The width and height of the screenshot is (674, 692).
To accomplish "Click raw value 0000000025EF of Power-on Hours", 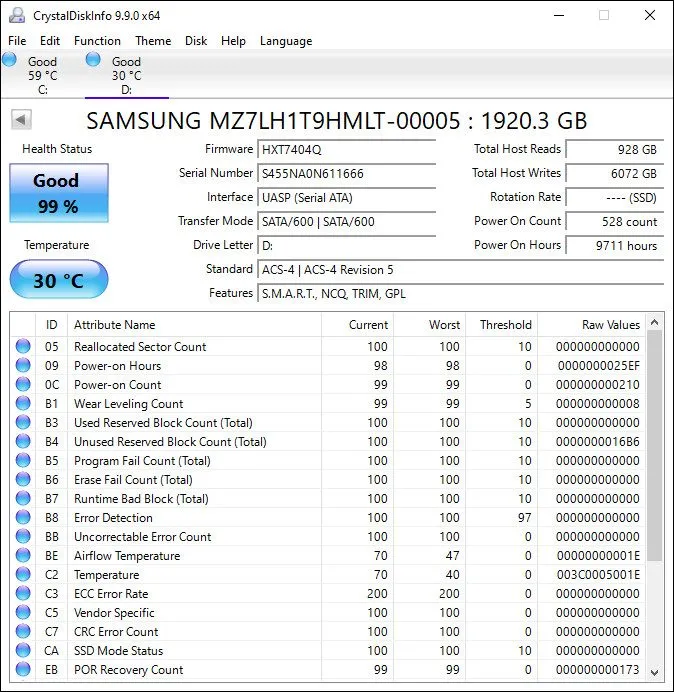I will (x=599, y=366).
